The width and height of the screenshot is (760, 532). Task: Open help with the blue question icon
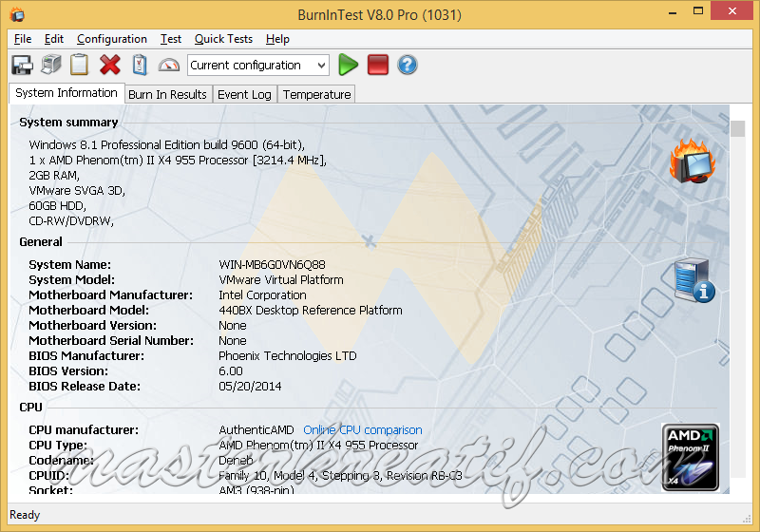[408, 65]
